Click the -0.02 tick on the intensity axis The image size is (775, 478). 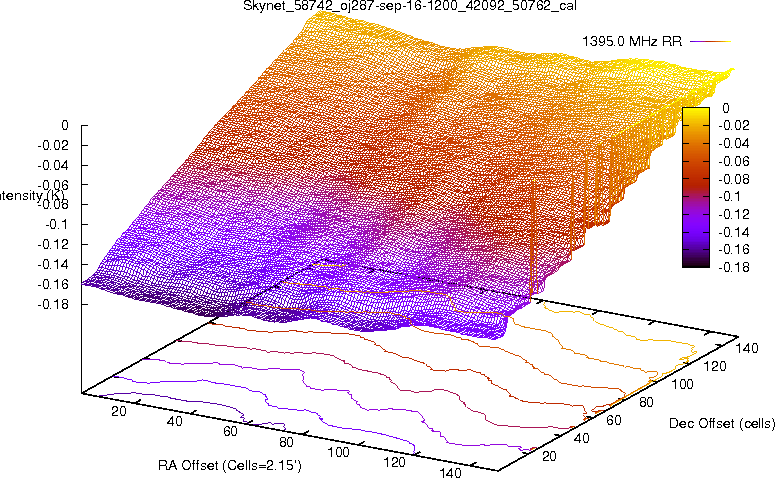point(53,145)
